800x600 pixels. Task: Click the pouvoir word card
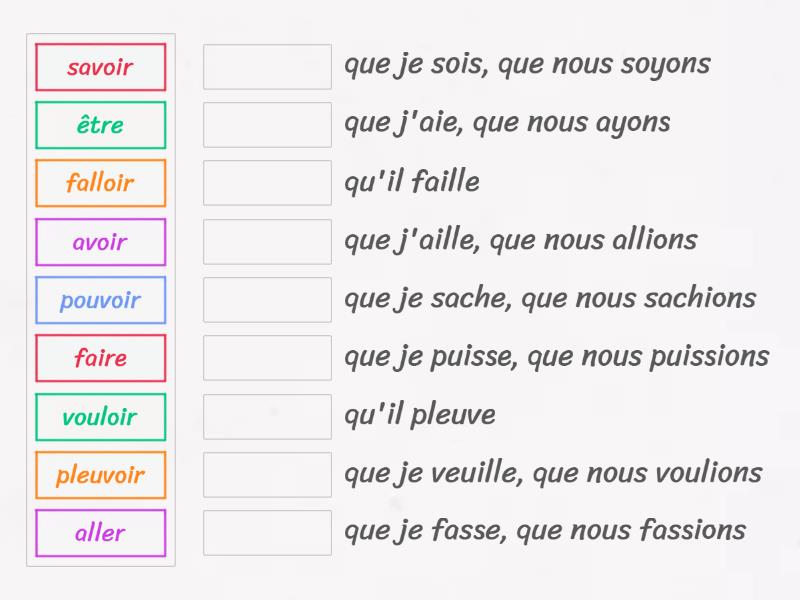tap(100, 300)
